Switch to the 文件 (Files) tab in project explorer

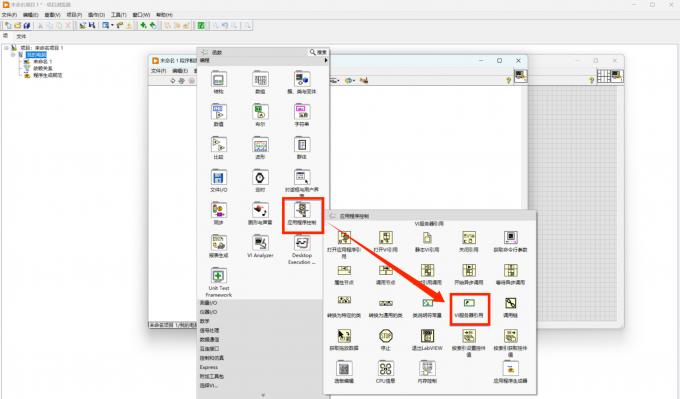click(x=21, y=36)
